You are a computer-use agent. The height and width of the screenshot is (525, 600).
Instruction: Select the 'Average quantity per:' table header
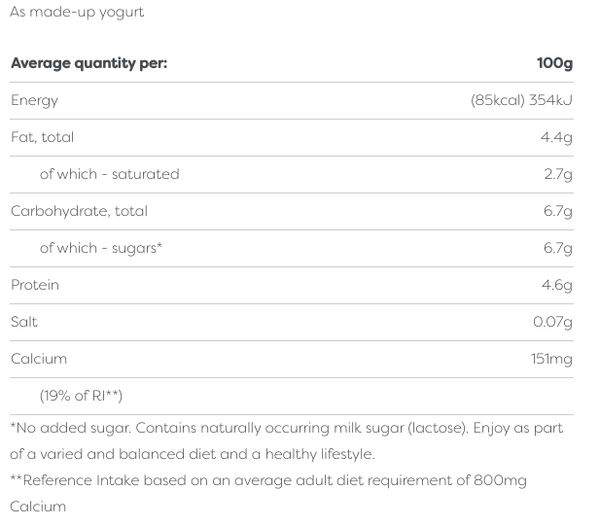89,64
